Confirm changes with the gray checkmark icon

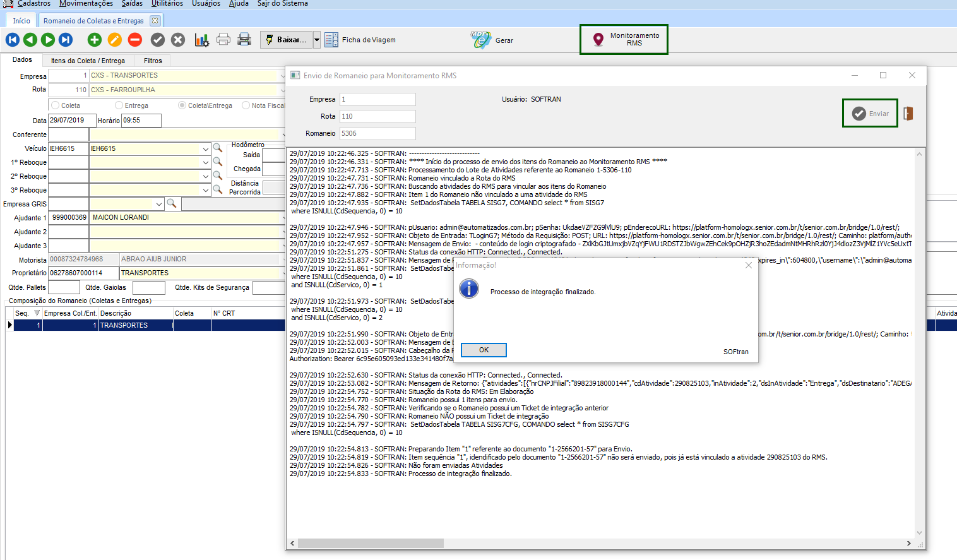coord(158,40)
